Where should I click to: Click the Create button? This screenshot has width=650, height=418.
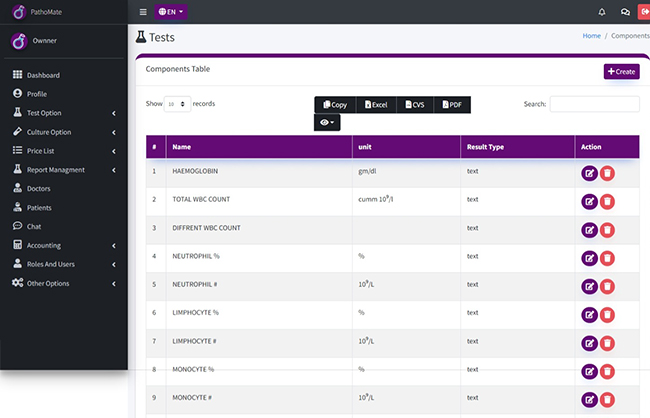coord(621,71)
